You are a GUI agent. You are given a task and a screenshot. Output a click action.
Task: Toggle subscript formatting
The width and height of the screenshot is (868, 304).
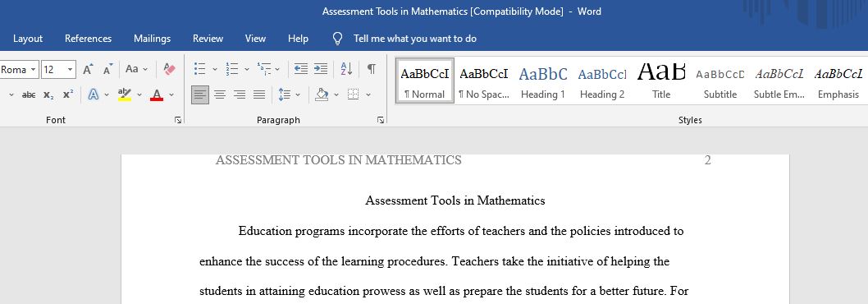(48, 94)
